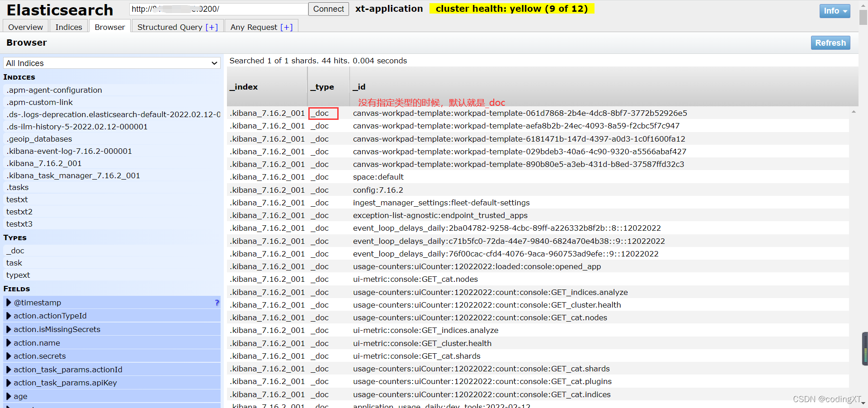868x408 pixels.
Task: Click the Connect button
Action: (x=328, y=9)
